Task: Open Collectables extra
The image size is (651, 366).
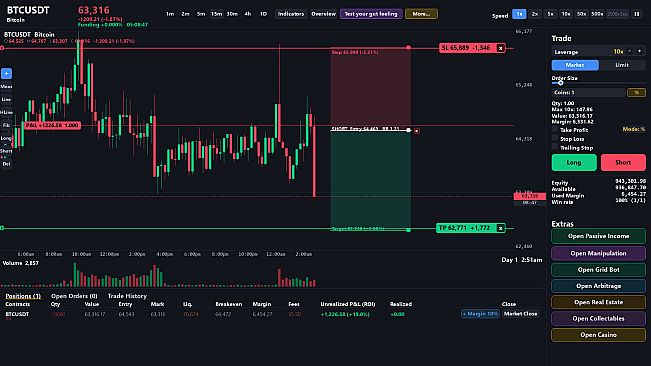Action: [x=598, y=318]
